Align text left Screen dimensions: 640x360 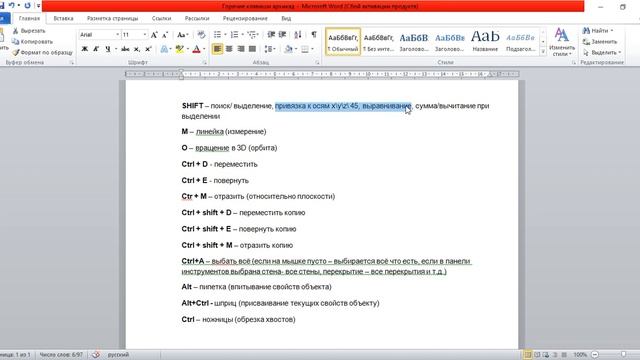[x=217, y=49]
